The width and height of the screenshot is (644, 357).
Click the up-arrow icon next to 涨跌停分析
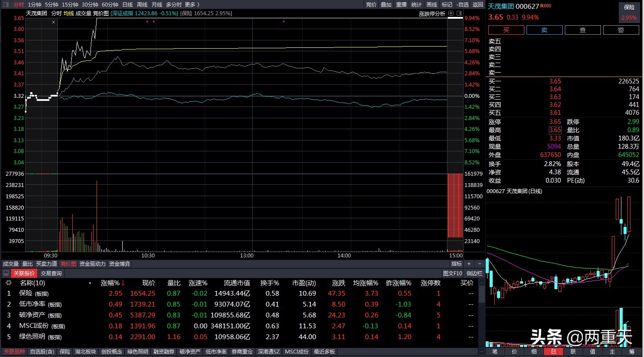(451, 13)
